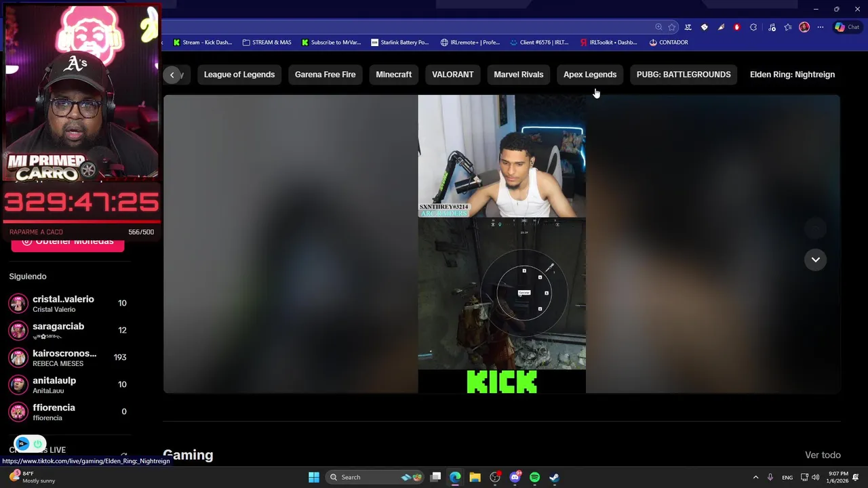This screenshot has width=868, height=488.
Task: Click the Obtener Monedas button
Action: (x=68, y=241)
